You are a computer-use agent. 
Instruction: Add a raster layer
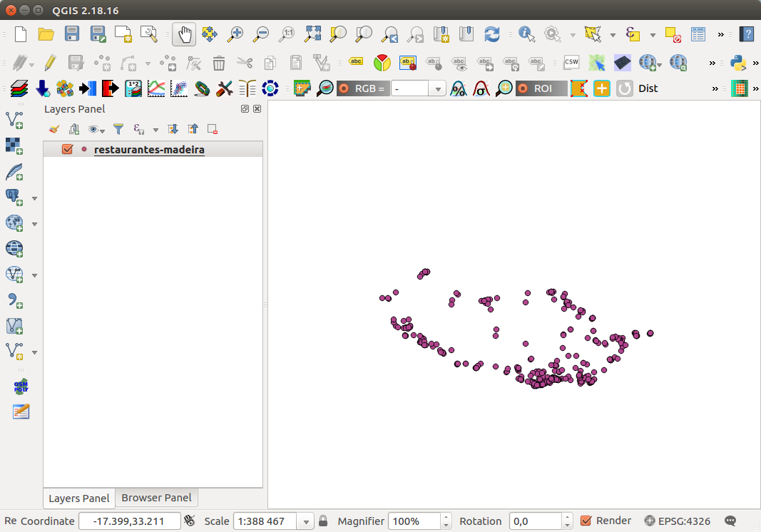(14, 145)
